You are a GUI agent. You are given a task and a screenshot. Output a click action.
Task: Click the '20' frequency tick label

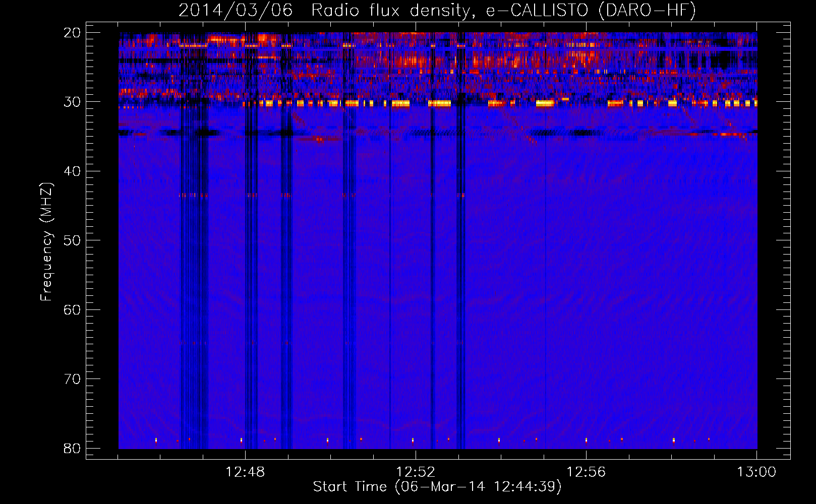(72, 33)
